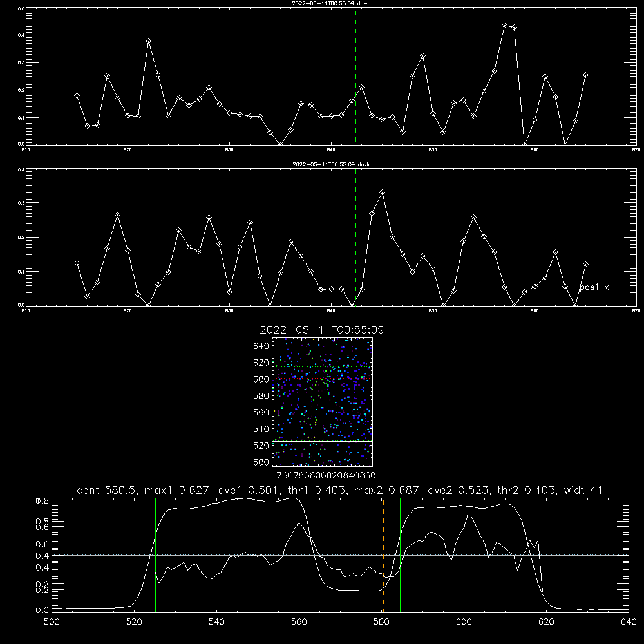The image size is (644, 644).
Task: Click the '580' y-axis label beside pixel map
Action: [261, 396]
